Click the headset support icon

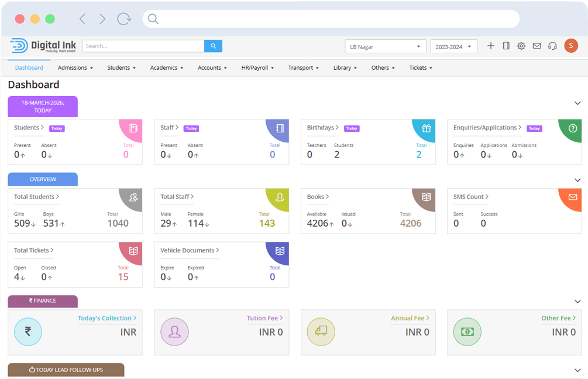(x=552, y=46)
